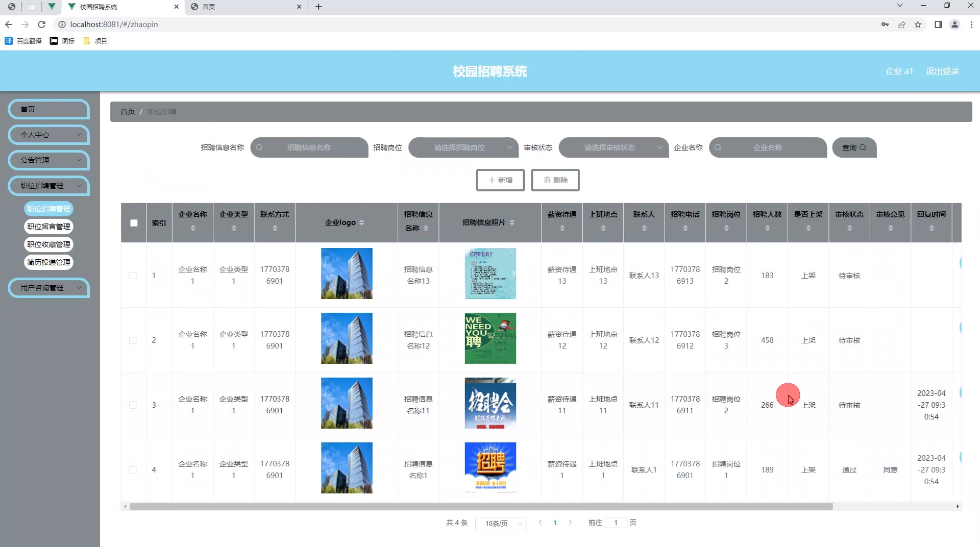This screenshot has height=547, width=980.
Task: Check the checkbox for row index 1
Action: pos(133,276)
